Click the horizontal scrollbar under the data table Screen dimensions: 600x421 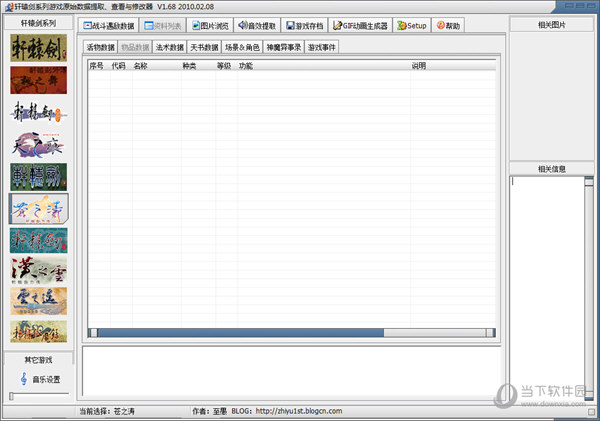[x=290, y=332]
